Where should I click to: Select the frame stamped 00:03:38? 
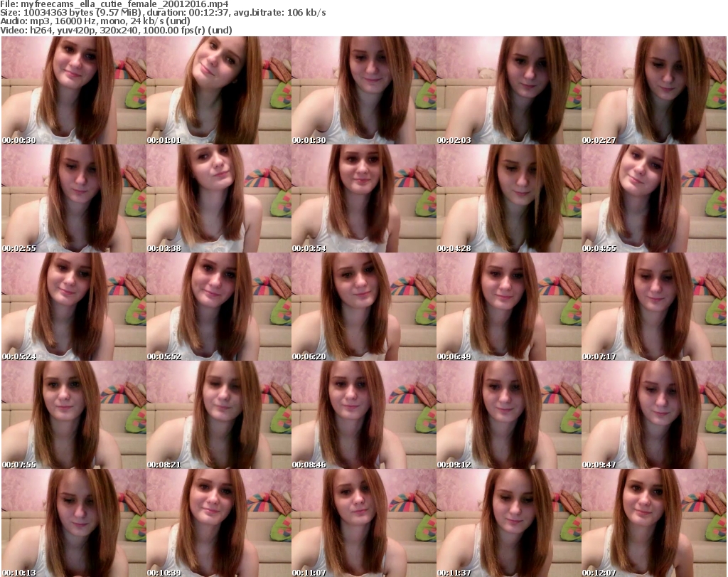point(219,198)
